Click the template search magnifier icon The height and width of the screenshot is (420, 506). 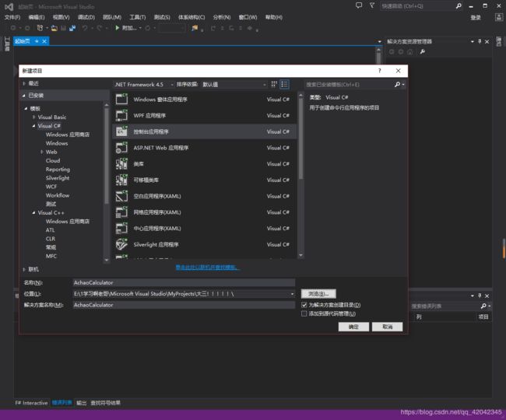397,85
